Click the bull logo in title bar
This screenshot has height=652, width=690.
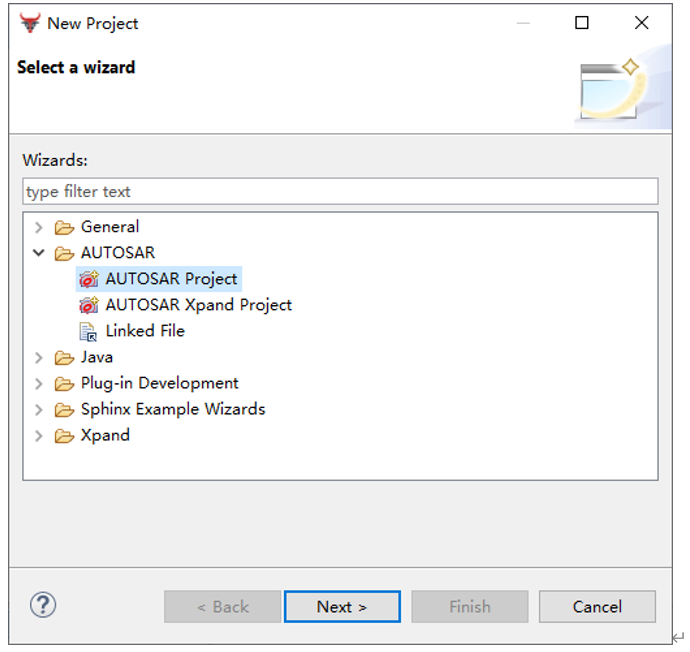click(x=30, y=23)
